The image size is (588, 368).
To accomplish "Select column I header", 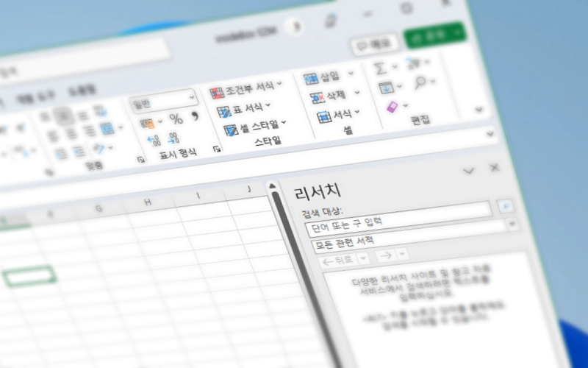I will click(x=198, y=196).
